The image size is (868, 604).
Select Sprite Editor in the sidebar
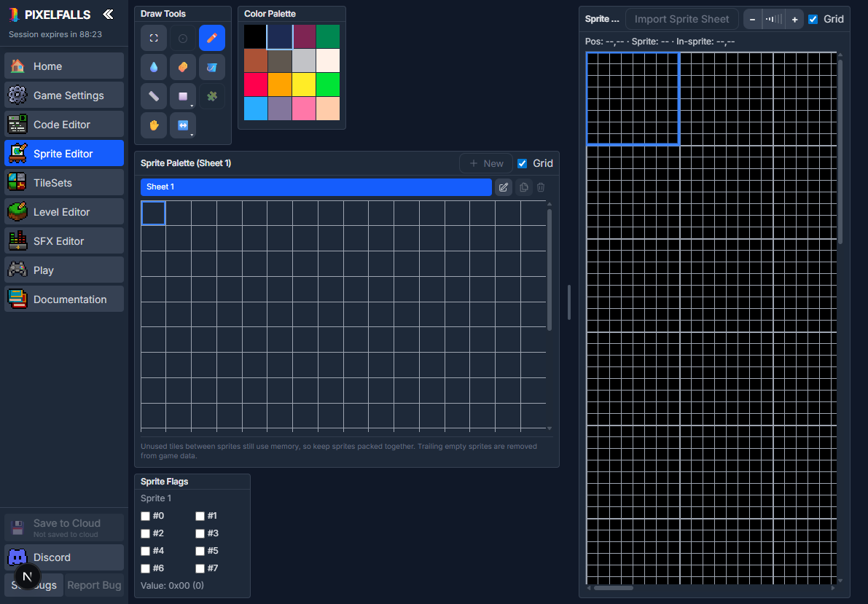coord(64,154)
